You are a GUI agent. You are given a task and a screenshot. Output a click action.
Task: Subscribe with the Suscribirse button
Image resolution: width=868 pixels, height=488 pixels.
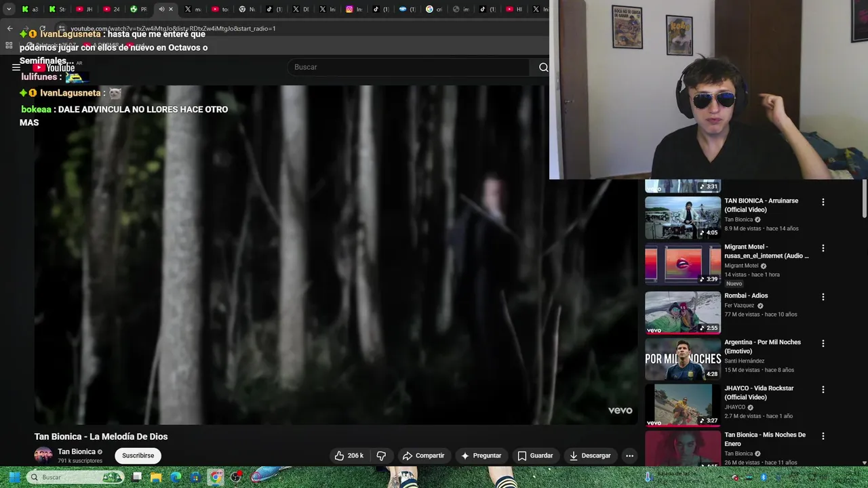138,455
